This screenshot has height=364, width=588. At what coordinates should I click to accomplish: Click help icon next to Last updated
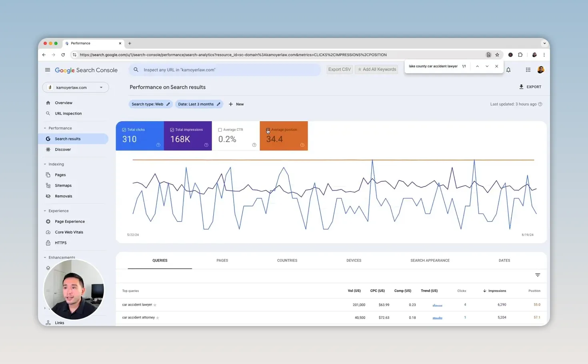pyautogui.click(x=540, y=104)
